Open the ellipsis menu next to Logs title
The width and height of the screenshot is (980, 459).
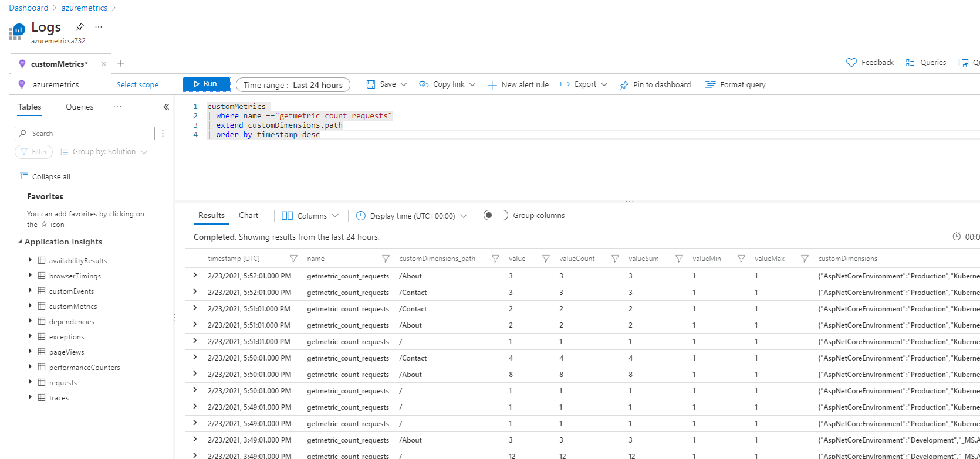(x=99, y=27)
